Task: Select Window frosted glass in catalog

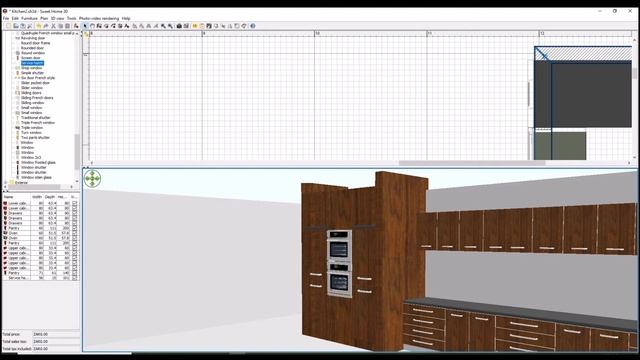Action: point(38,162)
